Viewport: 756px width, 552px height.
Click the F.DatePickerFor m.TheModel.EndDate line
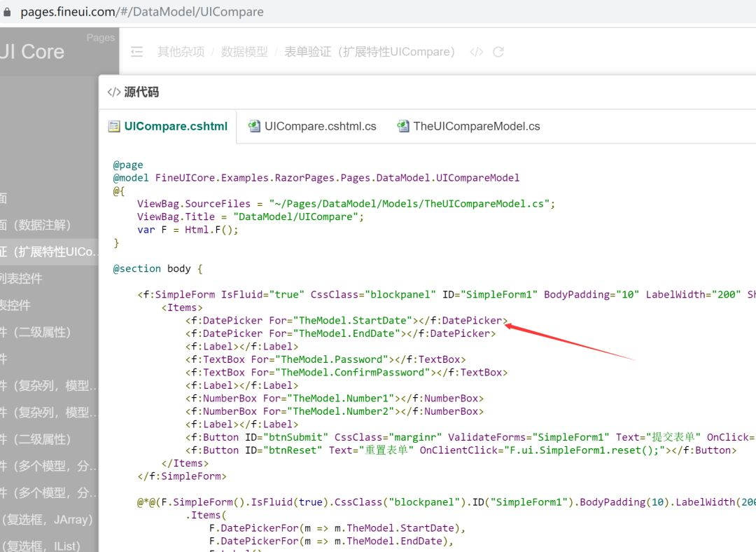click(331, 541)
